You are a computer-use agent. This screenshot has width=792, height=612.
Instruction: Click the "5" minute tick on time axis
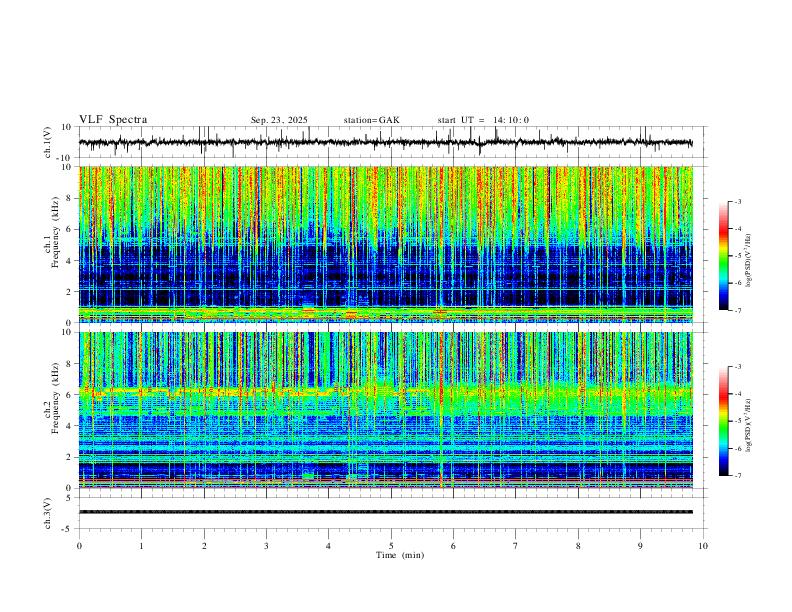(391, 546)
